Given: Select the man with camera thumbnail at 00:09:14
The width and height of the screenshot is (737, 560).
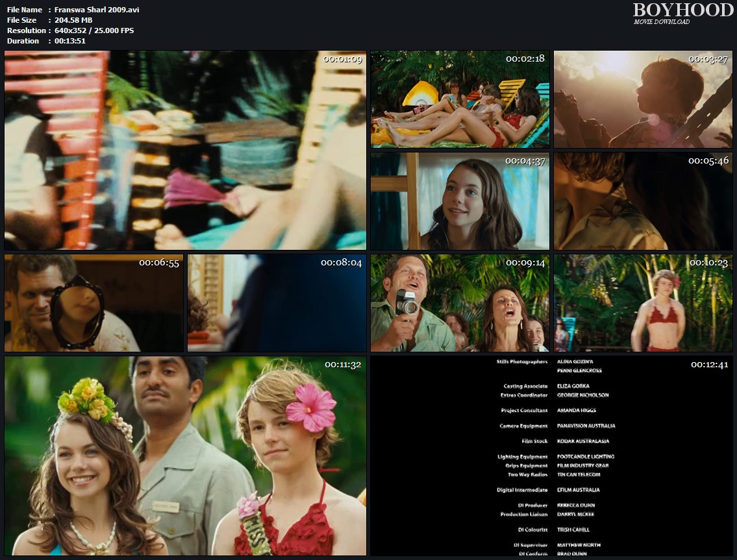Looking at the screenshot, I should pyautogui.click(x=460, y=303).
